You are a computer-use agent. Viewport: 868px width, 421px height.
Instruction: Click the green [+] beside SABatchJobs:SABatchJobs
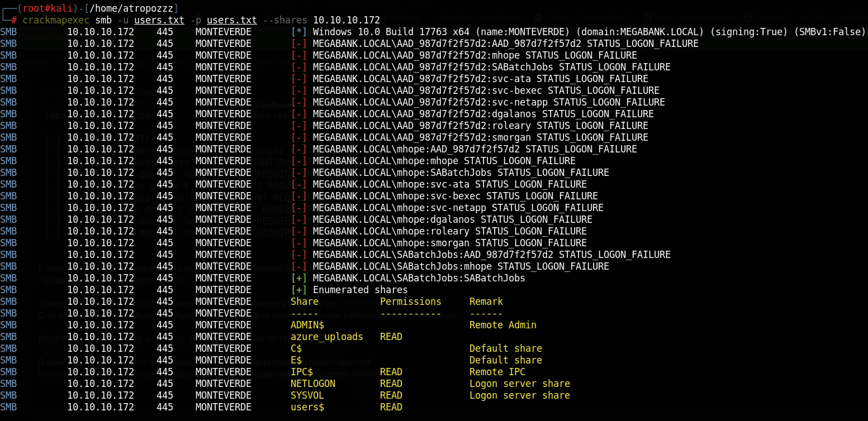pos(299,278)
